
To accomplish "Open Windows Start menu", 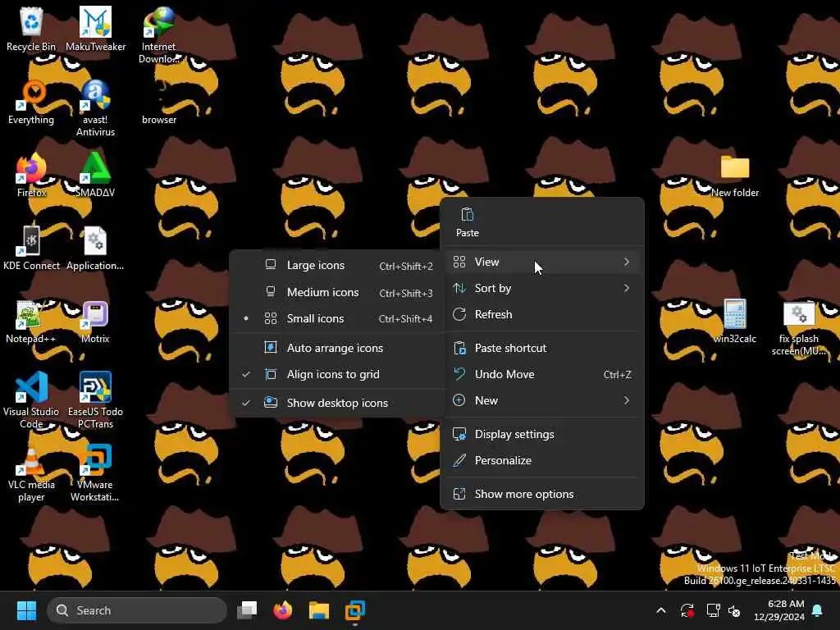I will tap(26, 610).
